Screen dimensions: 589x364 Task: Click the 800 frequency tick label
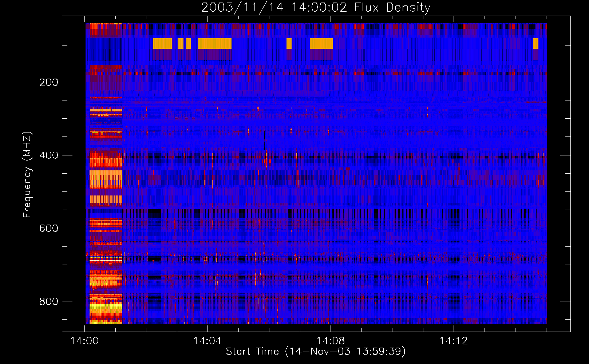tap(49, 301)
